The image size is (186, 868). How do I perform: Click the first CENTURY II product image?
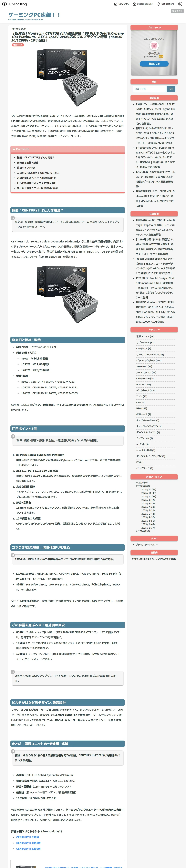pos(68,78)
